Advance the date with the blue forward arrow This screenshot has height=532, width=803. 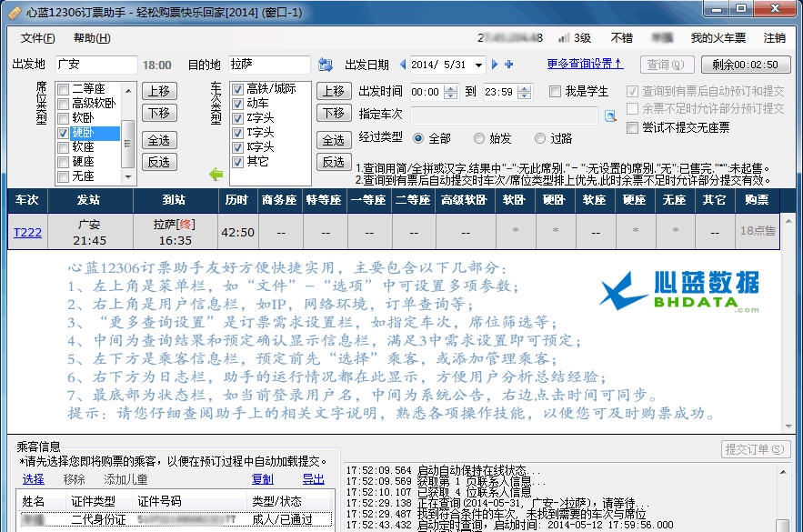[x=495, y=65]
